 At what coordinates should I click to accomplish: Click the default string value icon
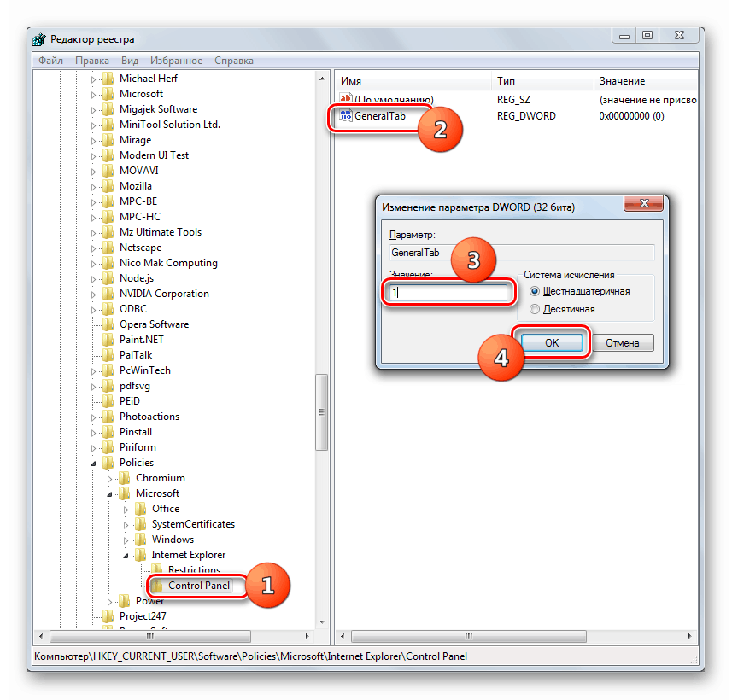click(x=345, y=98)
